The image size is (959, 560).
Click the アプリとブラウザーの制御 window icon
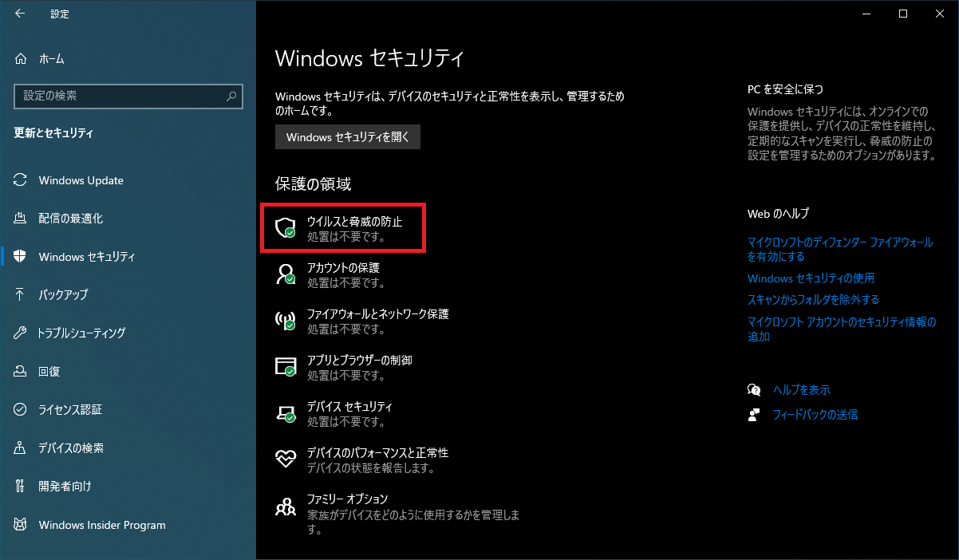(286, 367)
